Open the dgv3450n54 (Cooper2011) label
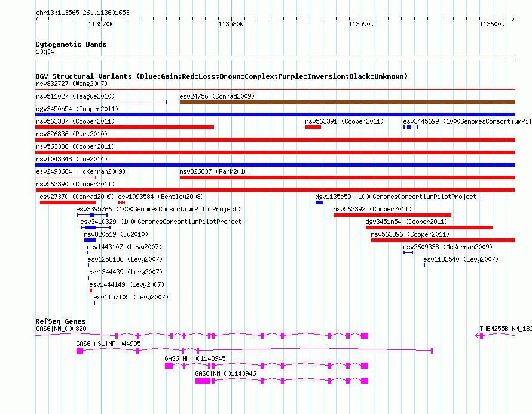 [77, 109]
